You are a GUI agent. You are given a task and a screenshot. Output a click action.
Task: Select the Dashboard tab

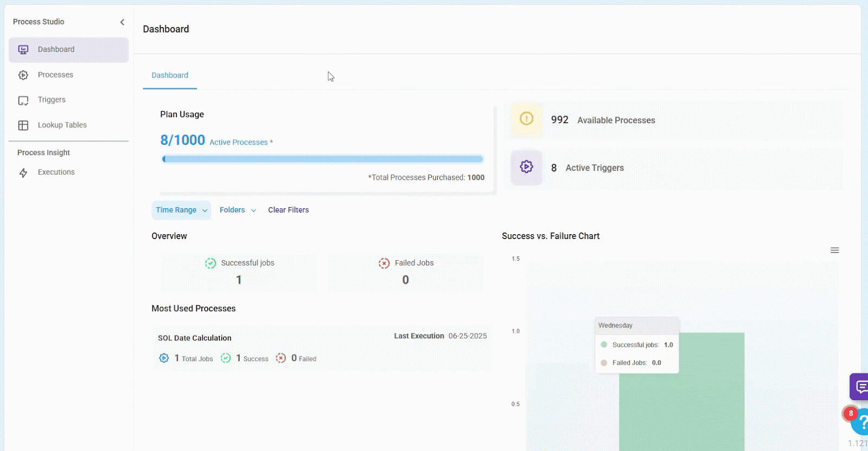click(x=170, y=75)
